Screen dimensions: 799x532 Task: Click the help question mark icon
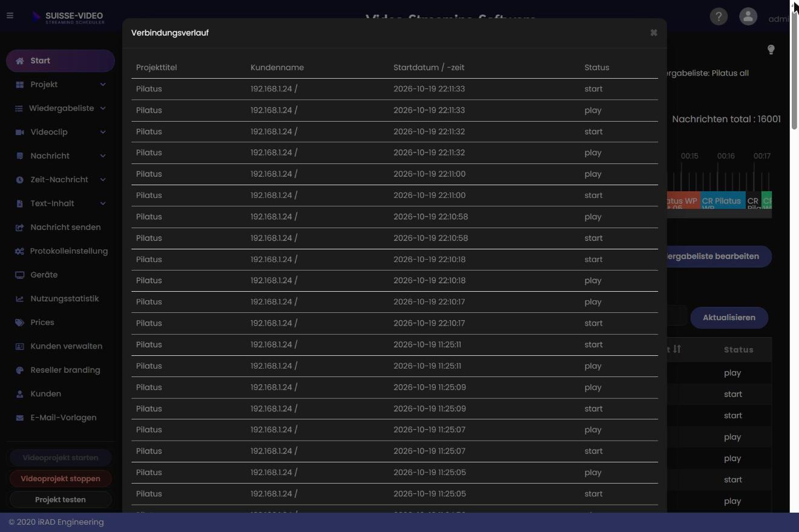[718, 16]
